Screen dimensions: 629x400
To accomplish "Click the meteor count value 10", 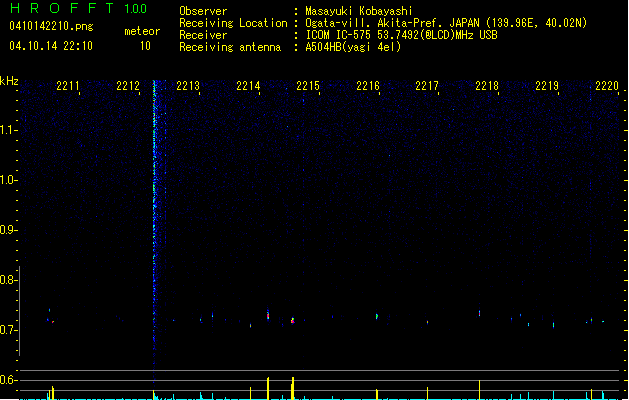I will [145, 46].
